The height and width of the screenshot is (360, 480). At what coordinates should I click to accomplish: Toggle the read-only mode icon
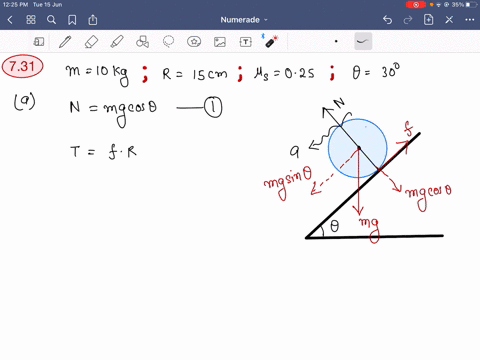point(39,42)
